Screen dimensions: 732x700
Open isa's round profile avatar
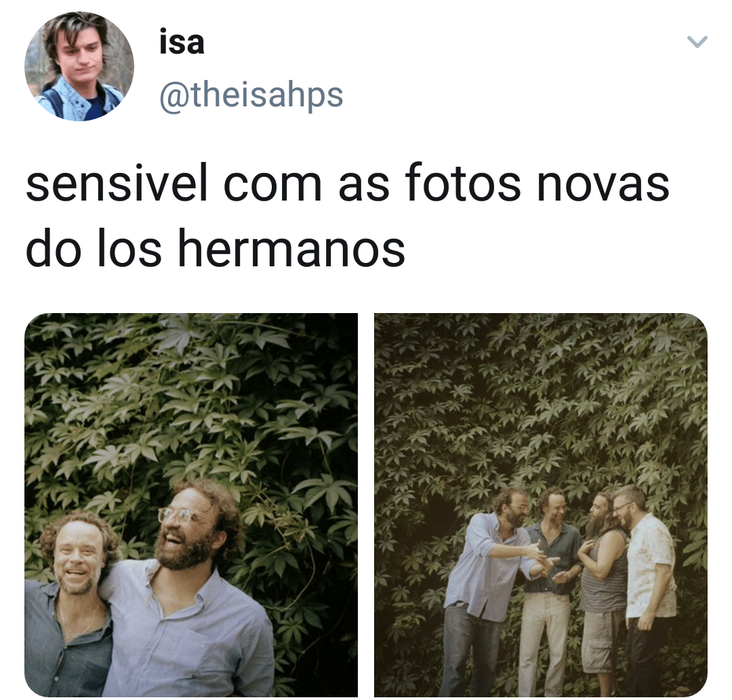pos(79,66)
